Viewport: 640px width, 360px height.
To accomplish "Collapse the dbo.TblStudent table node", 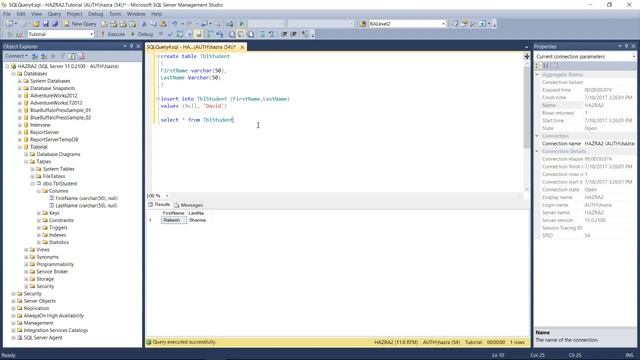I will (x=33, y=184).
